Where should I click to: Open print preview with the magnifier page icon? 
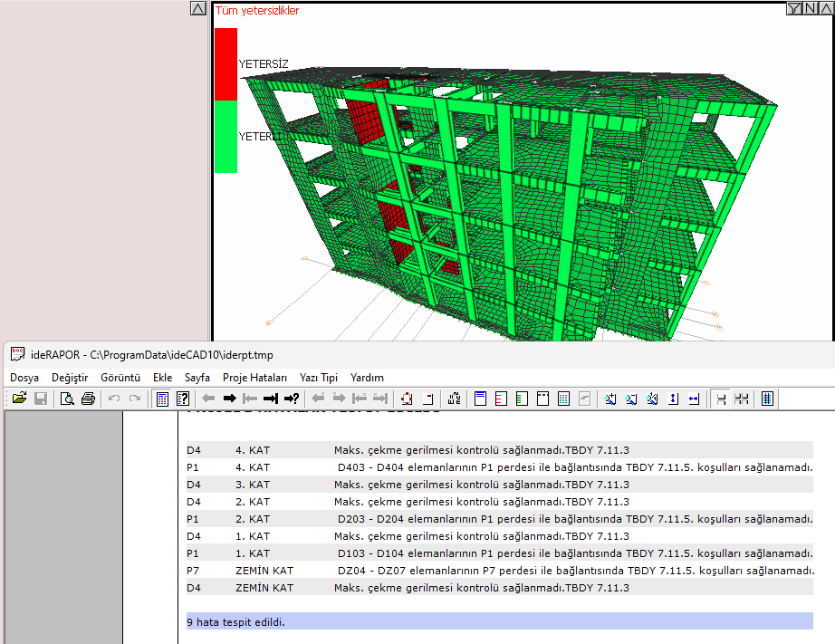[x=67, y=399]
